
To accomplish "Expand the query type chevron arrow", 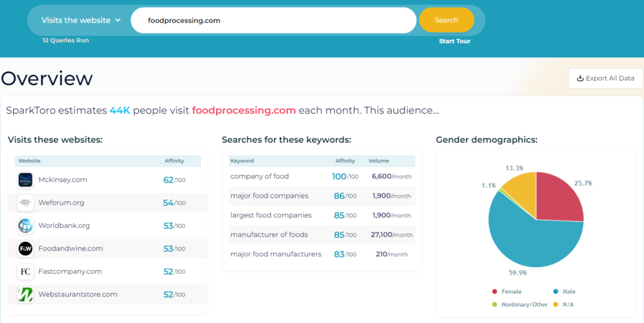I will pos(118,20).
